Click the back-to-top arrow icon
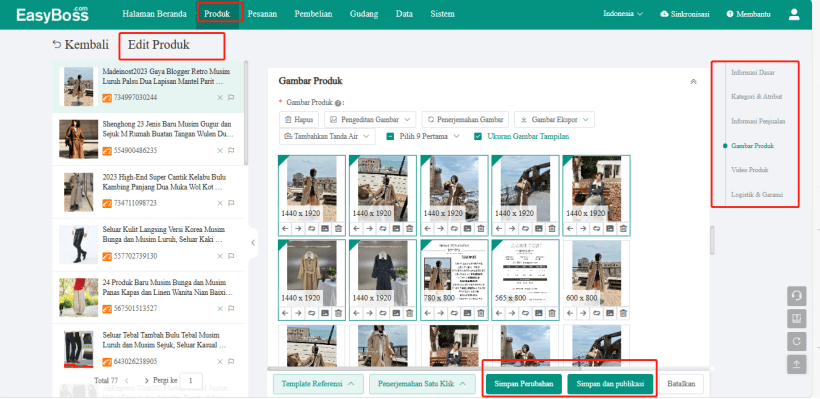820x399 pixels. click(x=796, y=364)
